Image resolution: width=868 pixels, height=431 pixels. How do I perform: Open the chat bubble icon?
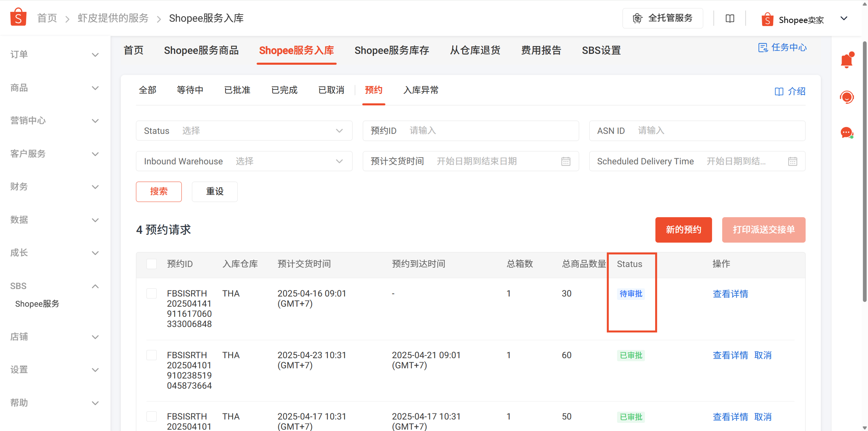pos(846,133)
